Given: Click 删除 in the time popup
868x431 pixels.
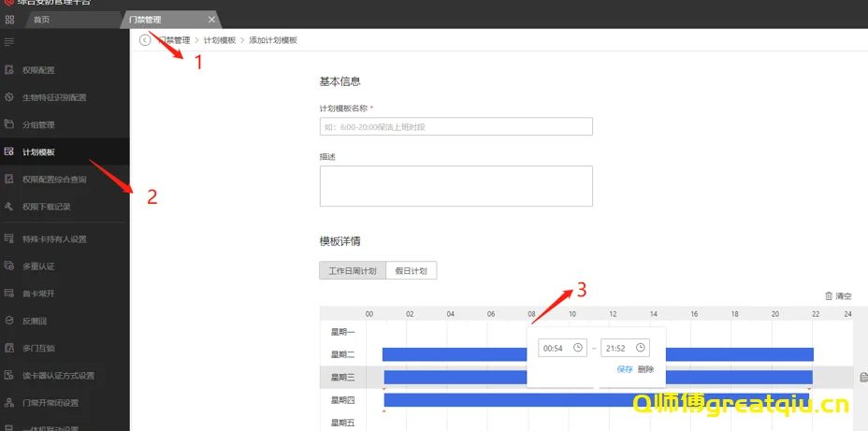Looking at the screenshot, I should [646, 369].
